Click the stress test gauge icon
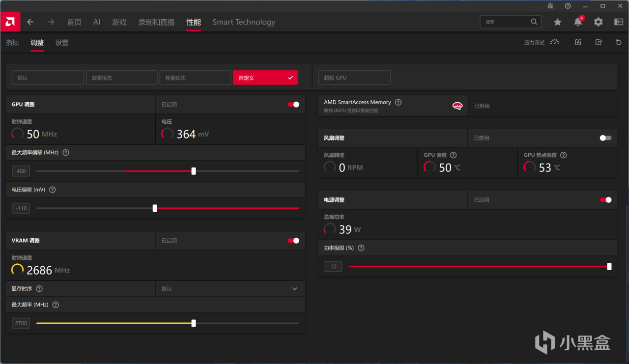The width and height of the screenshot is (629, 364). [x=555, y=42]
